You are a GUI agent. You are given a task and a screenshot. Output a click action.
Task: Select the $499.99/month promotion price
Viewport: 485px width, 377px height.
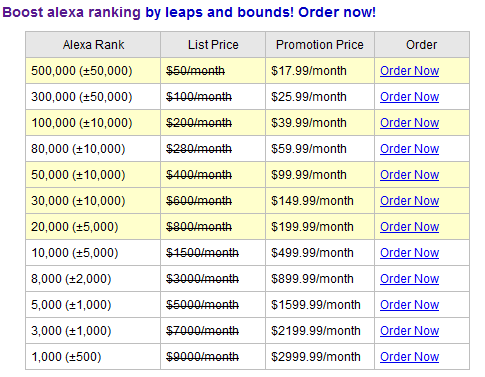click(x=312, y=253)
